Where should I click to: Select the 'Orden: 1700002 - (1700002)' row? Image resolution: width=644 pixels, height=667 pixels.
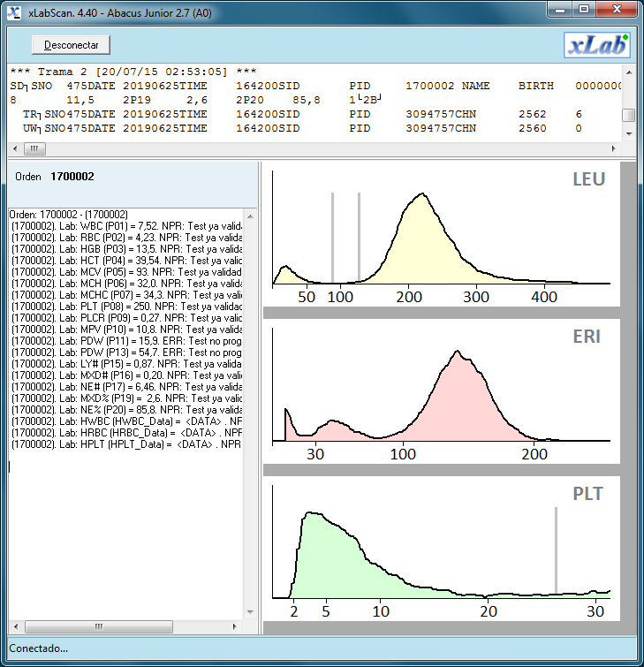(69, 215)
